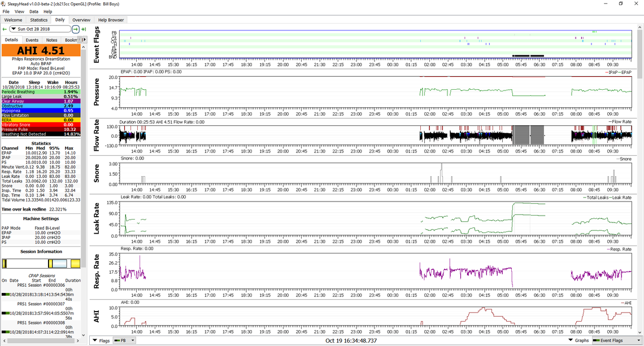
Task: Click the Clear Airway event row
Action: 41,102
